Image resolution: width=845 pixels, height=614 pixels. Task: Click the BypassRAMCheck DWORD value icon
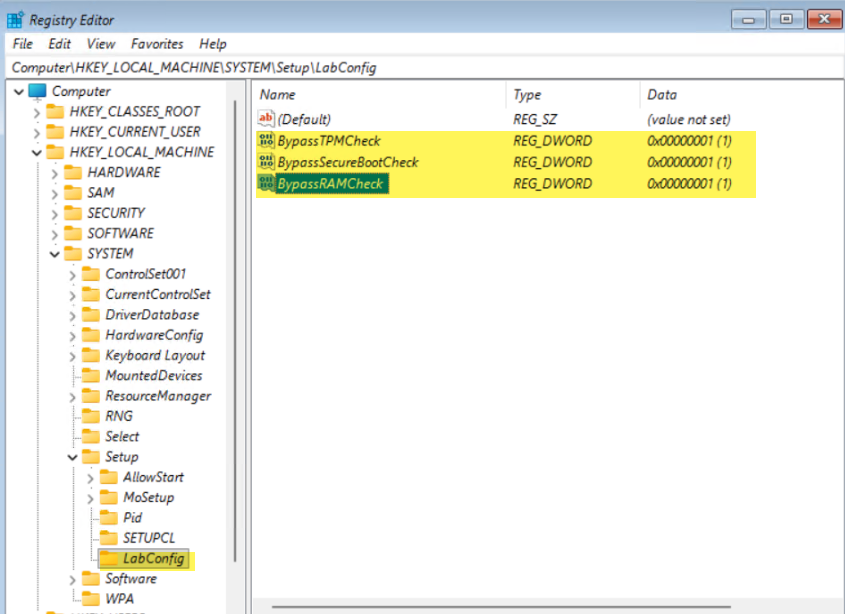point(266,184)
